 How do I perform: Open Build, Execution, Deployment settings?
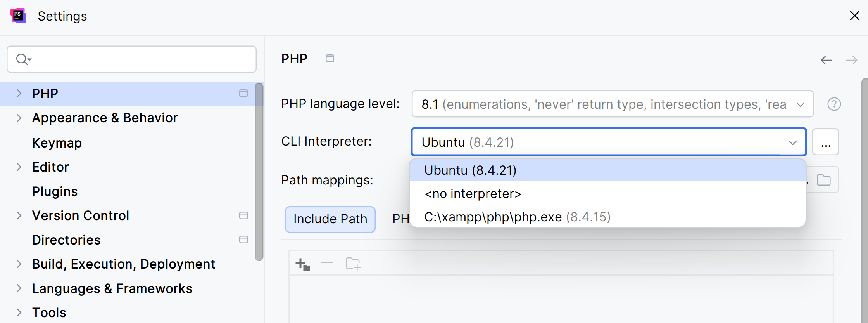[x=124, y=264]
